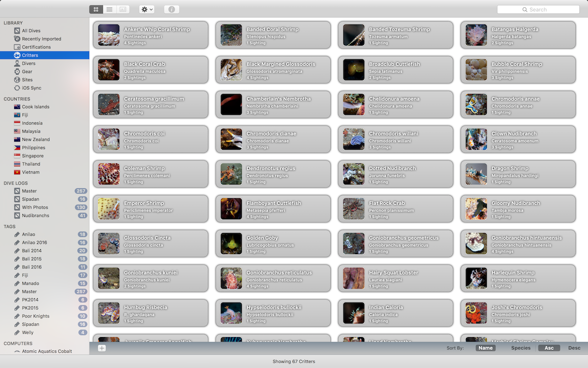Switch to list view in the toolbar
Screen dimensions: 588x368
click(109, 9)
